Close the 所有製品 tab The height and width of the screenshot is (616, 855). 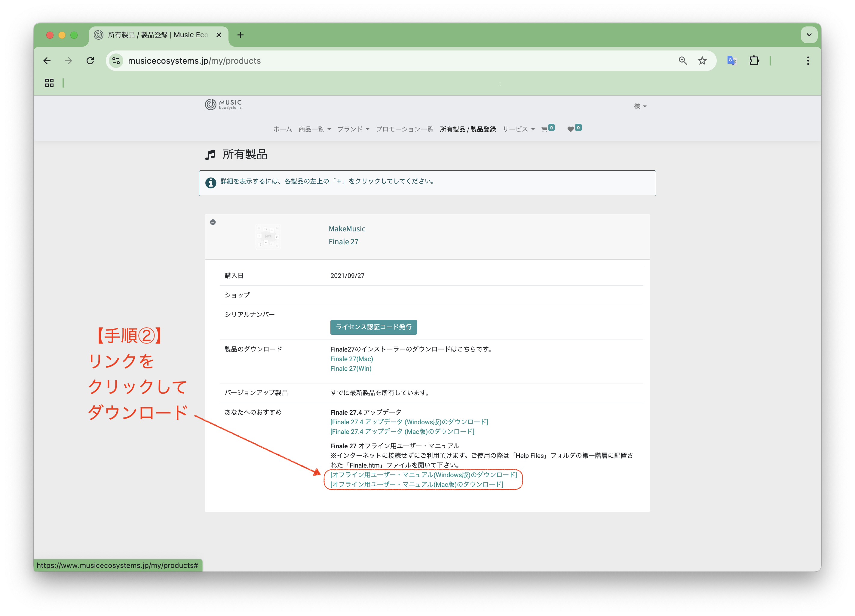(219, 35)
